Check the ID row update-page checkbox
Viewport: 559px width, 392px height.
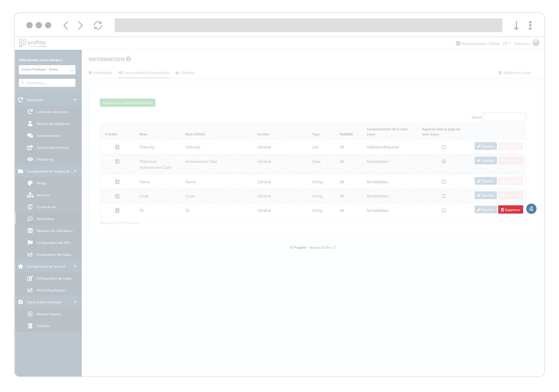pyautogui.click(x=444, y=210)
